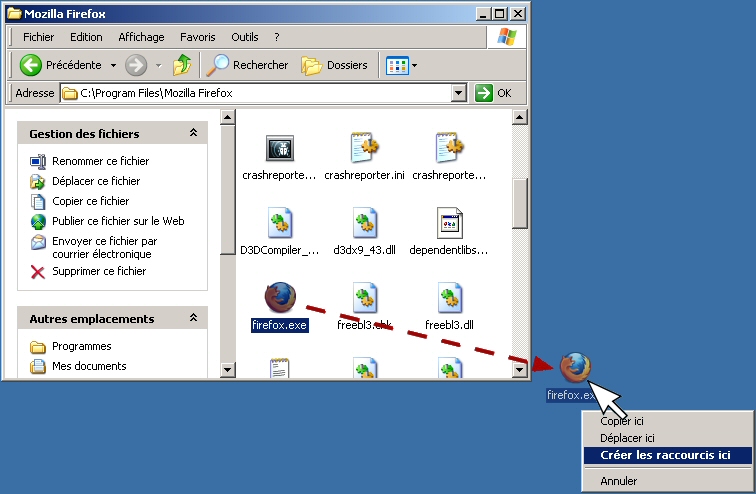The width and height of the screenshot is (756, 494).
Task: Click the file list scrollbar thumb
Action: (519, 203)
